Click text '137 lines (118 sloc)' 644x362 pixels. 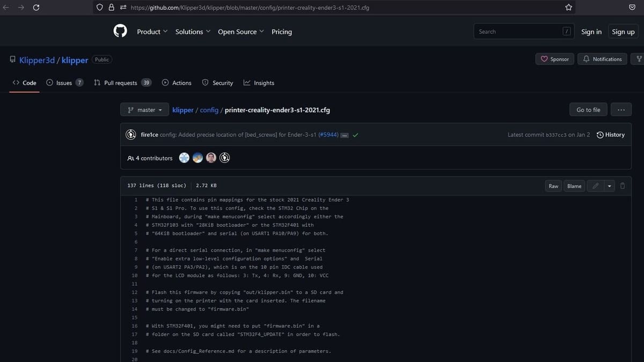coord(157,186)
